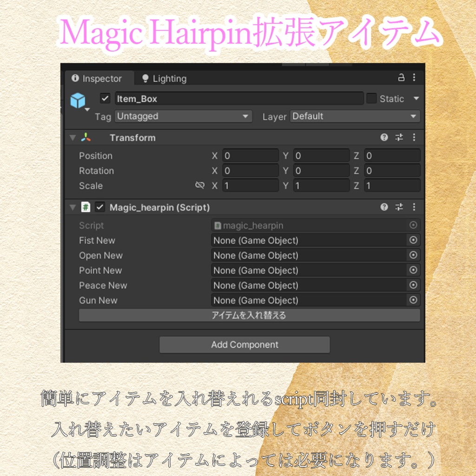Open the object picker for Fist New

[414, 240]
